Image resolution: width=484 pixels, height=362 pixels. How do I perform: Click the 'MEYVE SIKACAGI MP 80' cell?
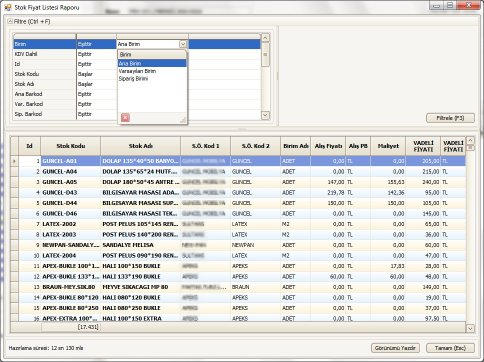(140, 287)
